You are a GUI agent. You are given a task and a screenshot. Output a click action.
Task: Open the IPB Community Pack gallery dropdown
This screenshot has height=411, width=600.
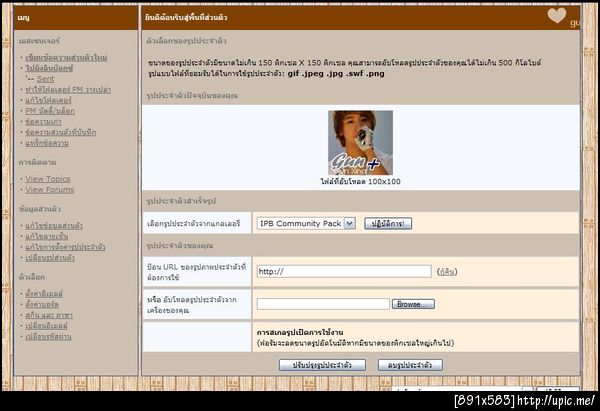[x=306, y=223]
